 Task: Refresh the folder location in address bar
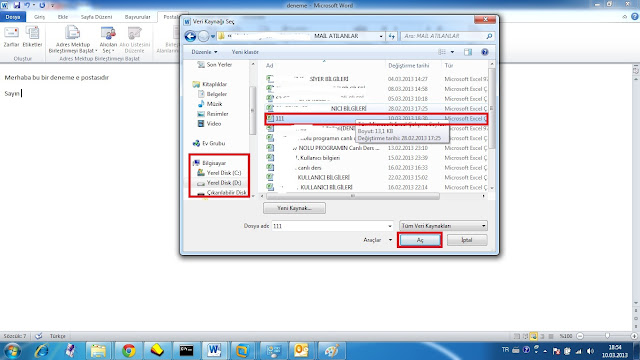click(392, 36)
